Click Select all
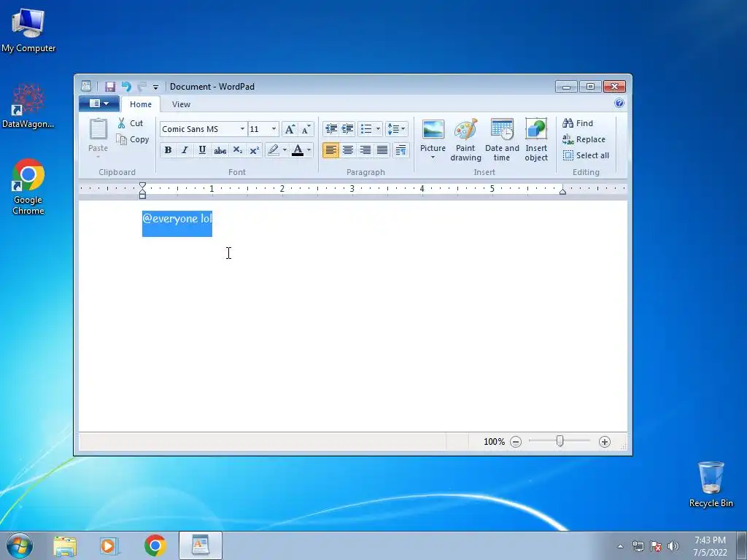Screen dimensions: 747x560 point(586,155)
